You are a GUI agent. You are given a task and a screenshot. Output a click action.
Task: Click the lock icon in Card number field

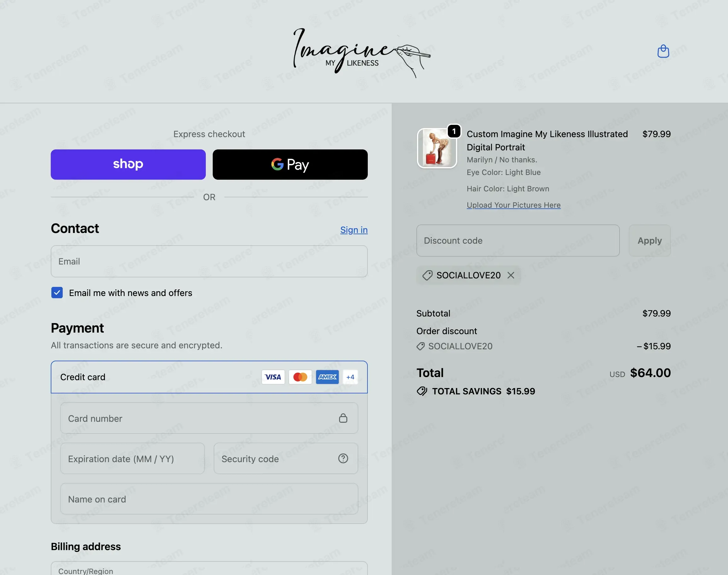click(343, 418)
